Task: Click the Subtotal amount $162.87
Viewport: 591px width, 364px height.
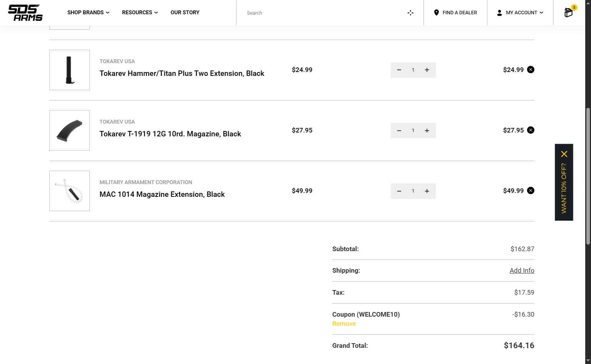Action: click(522, 249)
